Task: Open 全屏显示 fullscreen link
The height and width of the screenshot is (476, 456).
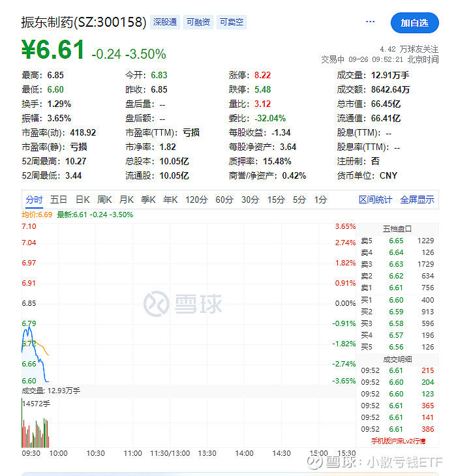Action: (417, 200)
